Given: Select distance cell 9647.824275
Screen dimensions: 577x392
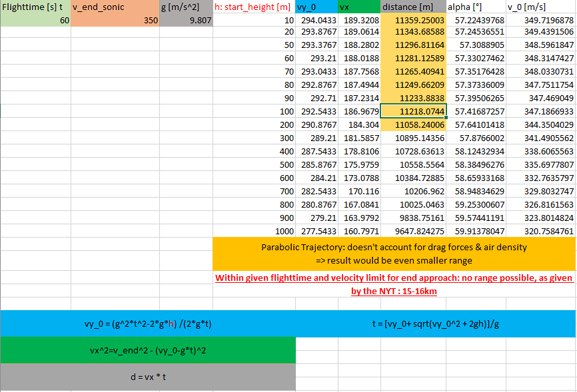Looking at the screenshot, I should [414, 232].
